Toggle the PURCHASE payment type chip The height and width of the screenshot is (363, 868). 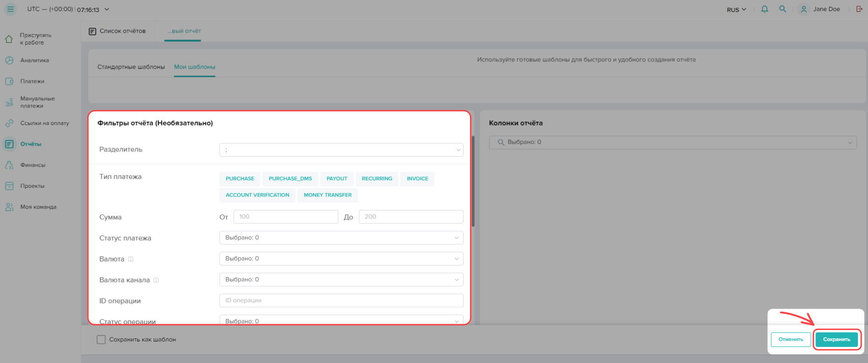click(240, 179)
